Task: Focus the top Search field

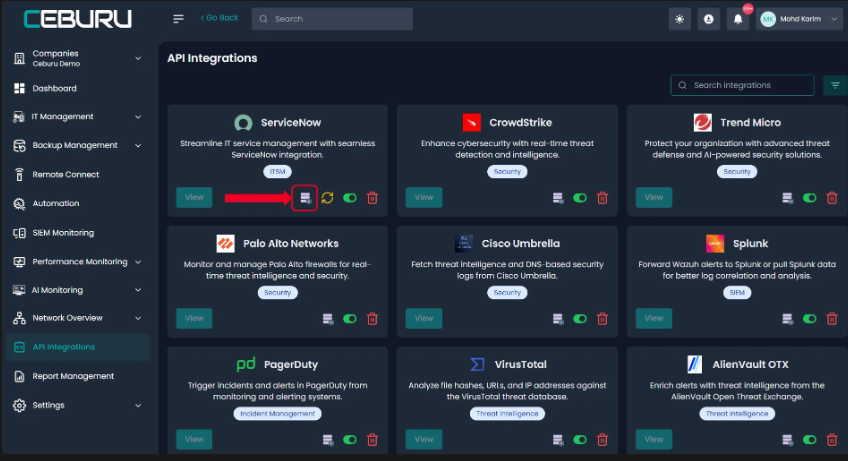Action: [332, 19]
